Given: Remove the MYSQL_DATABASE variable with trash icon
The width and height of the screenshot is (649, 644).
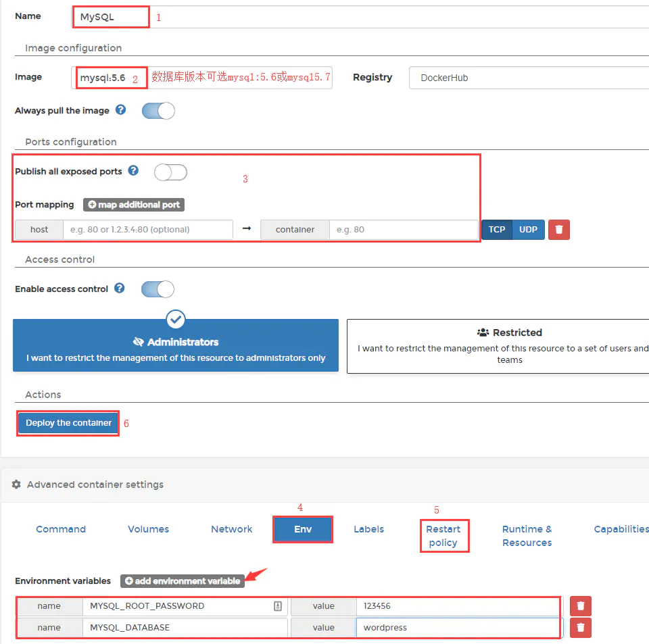Looking at the screenshot, I should coord(580,628).
